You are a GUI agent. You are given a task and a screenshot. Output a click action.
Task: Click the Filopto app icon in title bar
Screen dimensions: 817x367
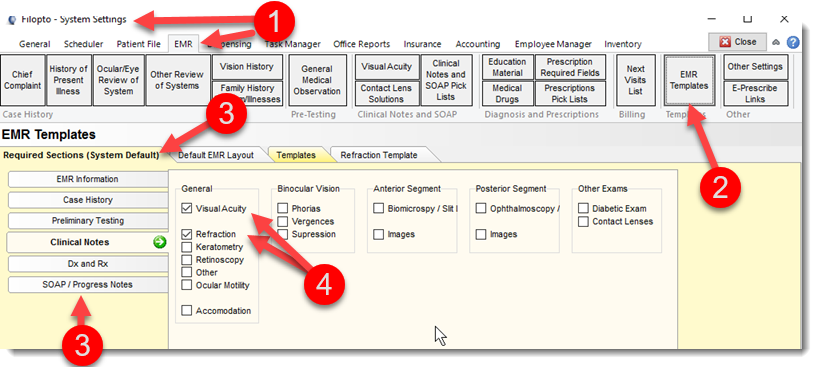(x=13, y=20)
